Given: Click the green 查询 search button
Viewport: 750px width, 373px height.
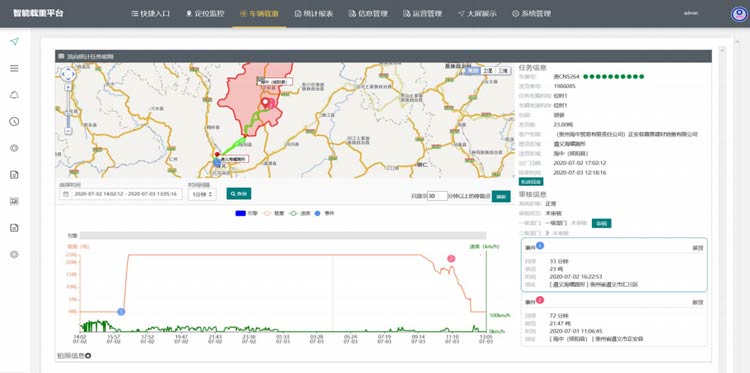Looking at the screenshot, I should (x=239, y=194).
